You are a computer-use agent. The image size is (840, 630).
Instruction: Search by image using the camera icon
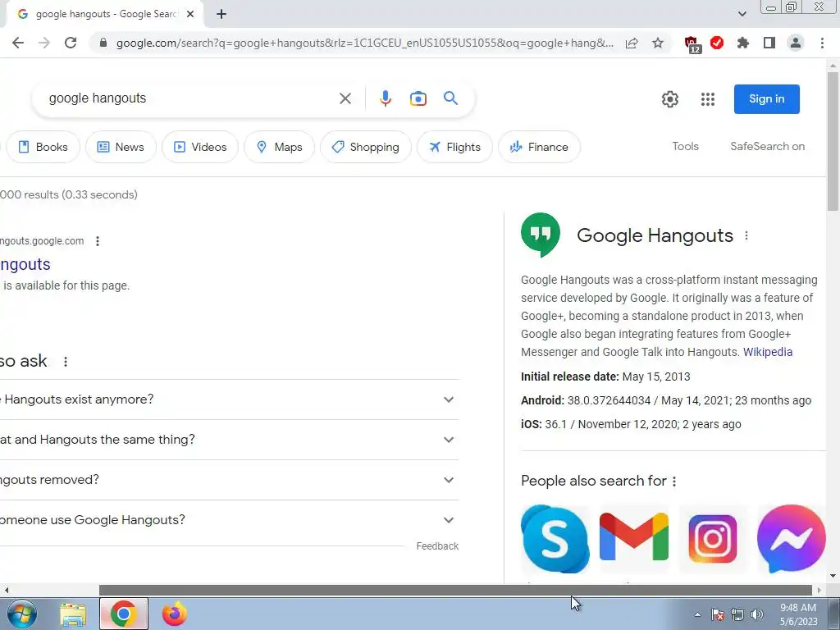[x=418, y=98]
